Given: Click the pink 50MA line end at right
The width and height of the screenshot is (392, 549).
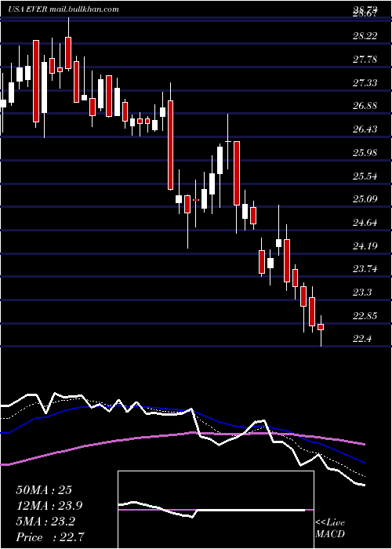Looking at the screenshot, I should click(x=363, y=444).
